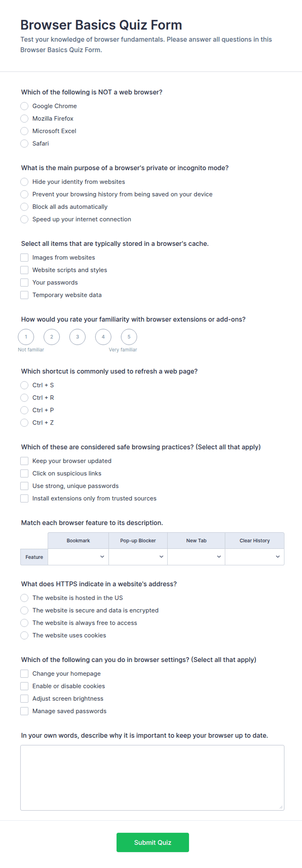Image resolution: width=302 pixels, height=868 pixels.
Task: Pick rating 3 on the familiarity scale
Action: pos(77,337)
